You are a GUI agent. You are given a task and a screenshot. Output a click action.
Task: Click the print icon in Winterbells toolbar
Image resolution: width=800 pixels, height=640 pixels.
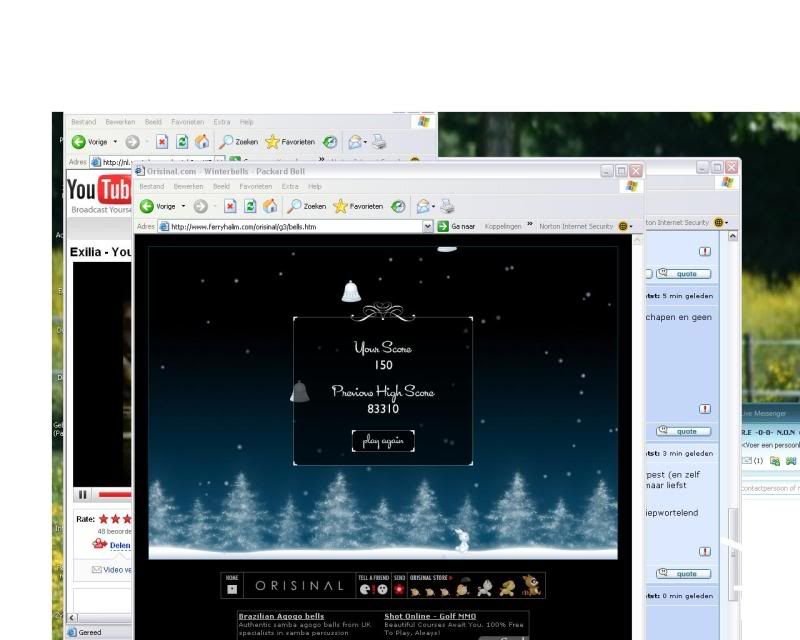(447, 206)
